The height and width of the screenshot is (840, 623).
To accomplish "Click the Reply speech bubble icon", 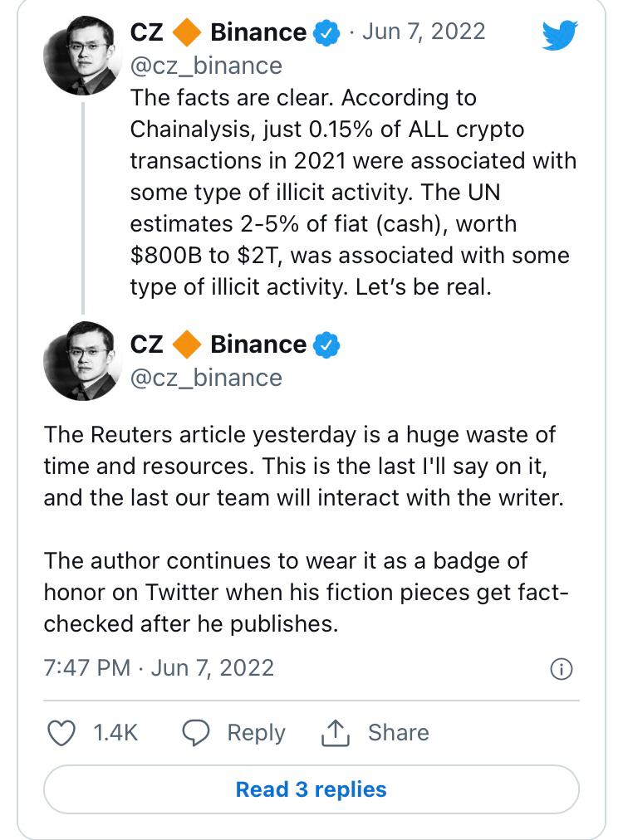I will 196,732.
